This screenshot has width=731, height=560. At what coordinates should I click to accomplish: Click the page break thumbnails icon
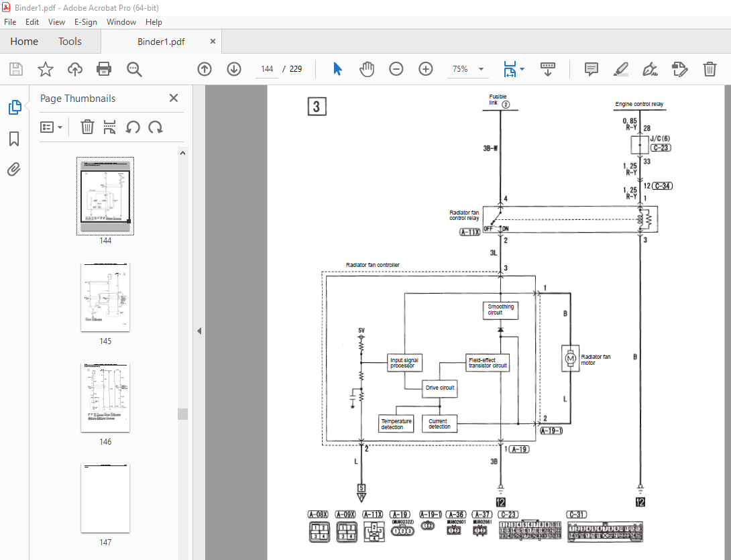click(x=109, y=127)
